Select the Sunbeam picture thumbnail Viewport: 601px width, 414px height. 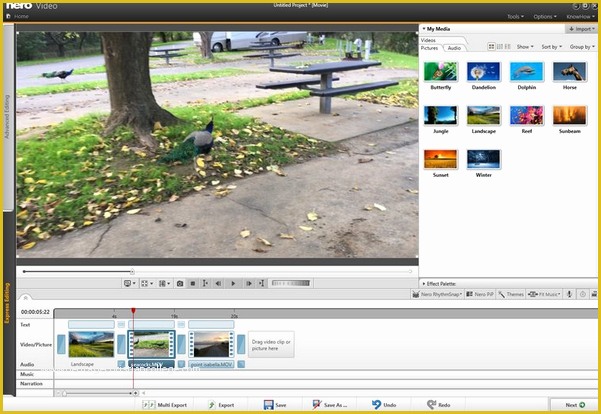pyautogui.click(x=570, y=115)
